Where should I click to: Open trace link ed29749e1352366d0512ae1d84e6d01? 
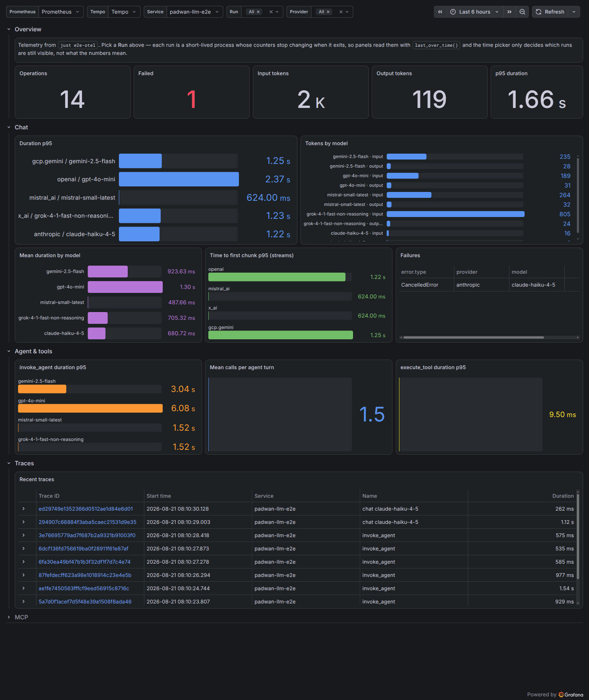click(x=86, y=509)
